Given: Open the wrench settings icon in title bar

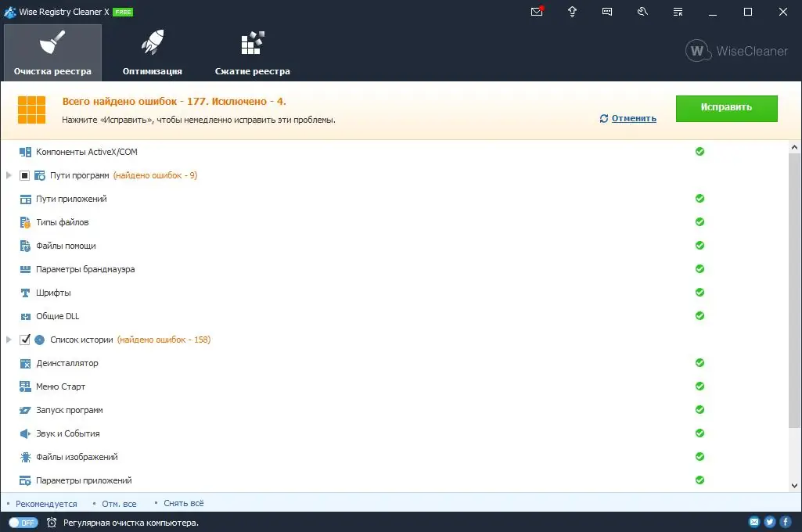Looking at the screenshot, I should (x=642, y=12).
